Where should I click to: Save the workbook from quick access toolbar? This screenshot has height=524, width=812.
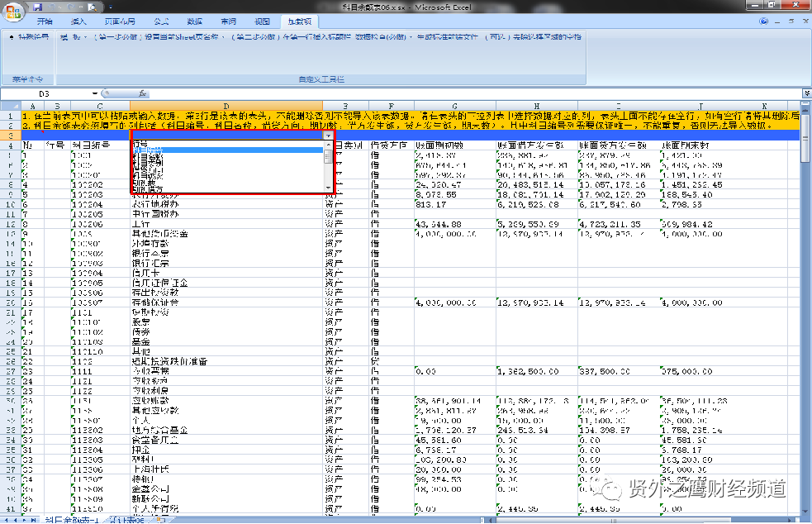click(x=37, y=7)
